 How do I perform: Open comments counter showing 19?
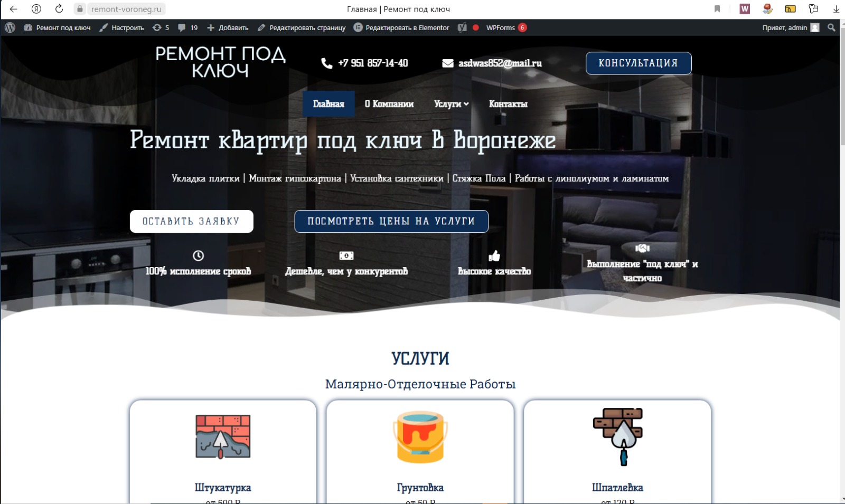point(188,27)
